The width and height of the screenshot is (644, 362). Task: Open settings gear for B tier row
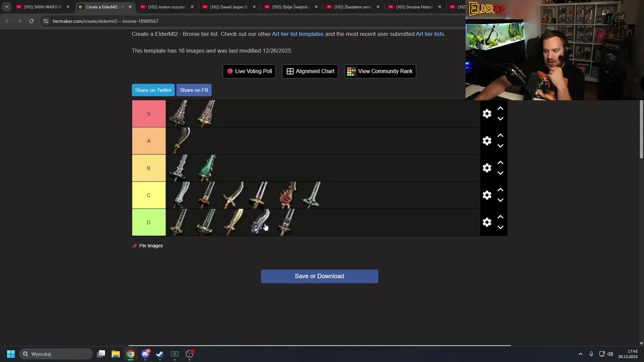487,168
